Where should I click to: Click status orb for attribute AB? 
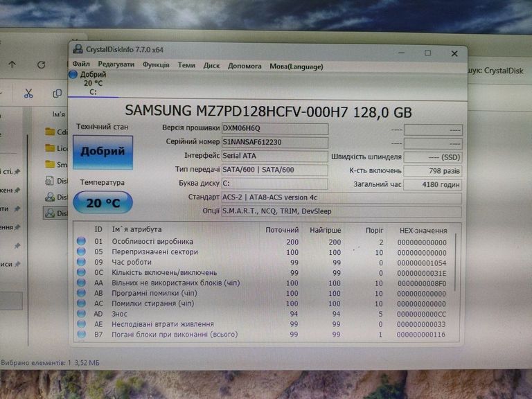click(81, 293)
